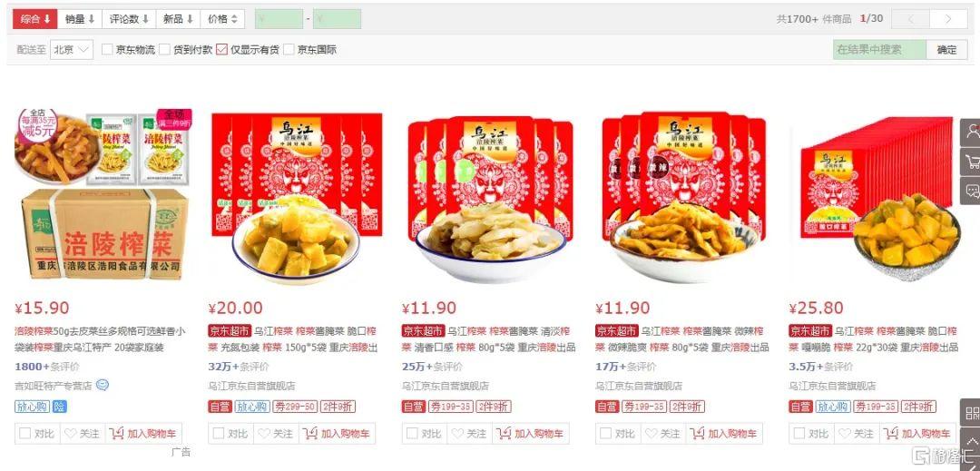Sort results by 评论数
The width and height of the screenshot is (980, 471).
pyautogui.click(x=129, y=19)
